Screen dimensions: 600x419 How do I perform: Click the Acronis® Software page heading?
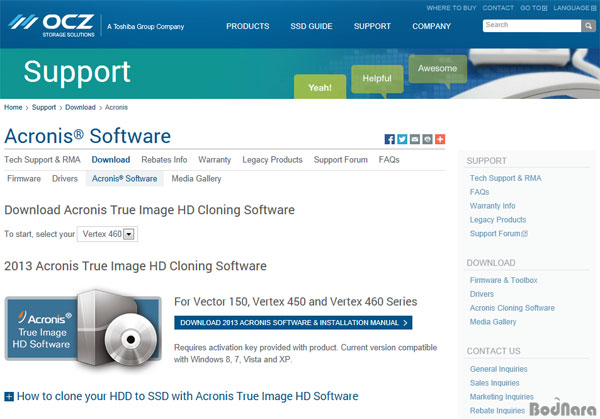pyautogui.click(x=88, y=136)
